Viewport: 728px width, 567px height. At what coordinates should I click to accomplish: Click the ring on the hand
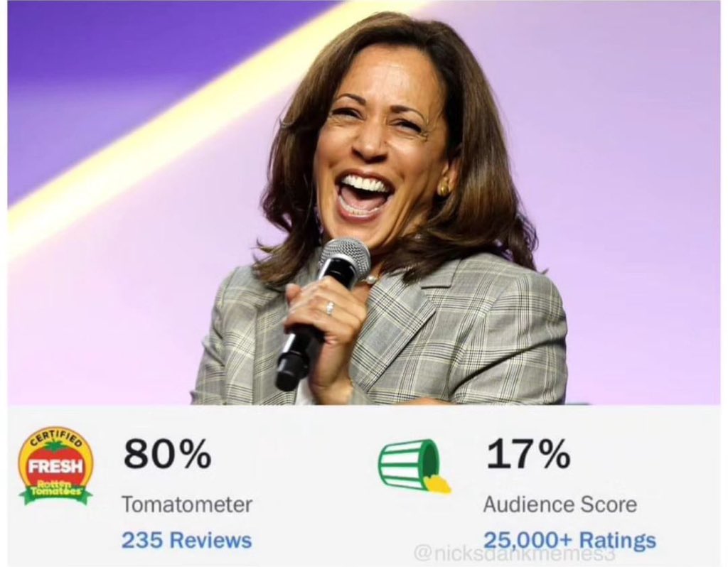329,308
